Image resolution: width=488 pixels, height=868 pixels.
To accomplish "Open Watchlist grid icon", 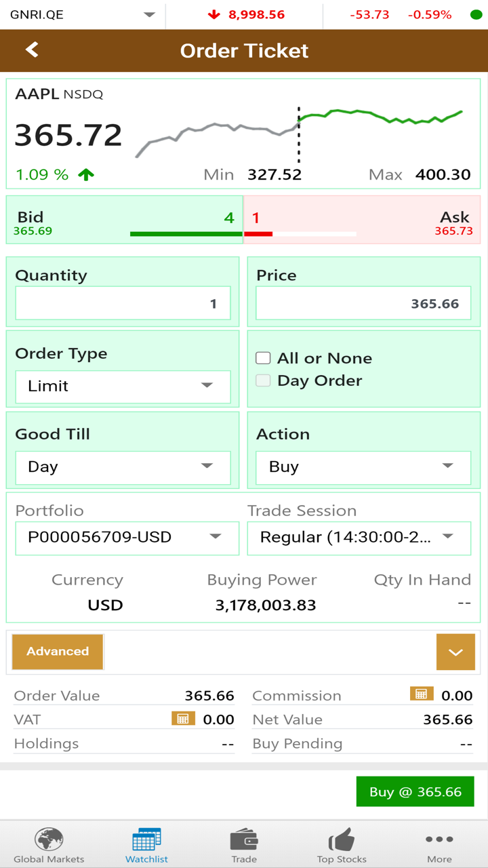I will 146,840.
